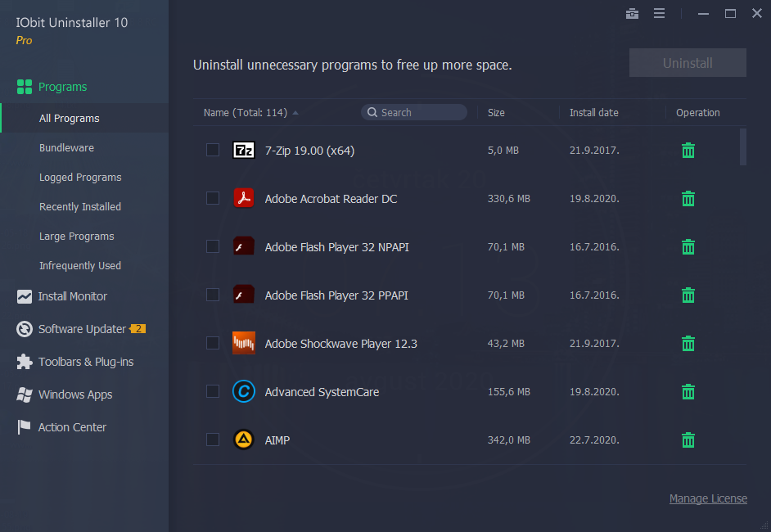Click the Flash Player 32 NPAPI icon

pos(243,246)
